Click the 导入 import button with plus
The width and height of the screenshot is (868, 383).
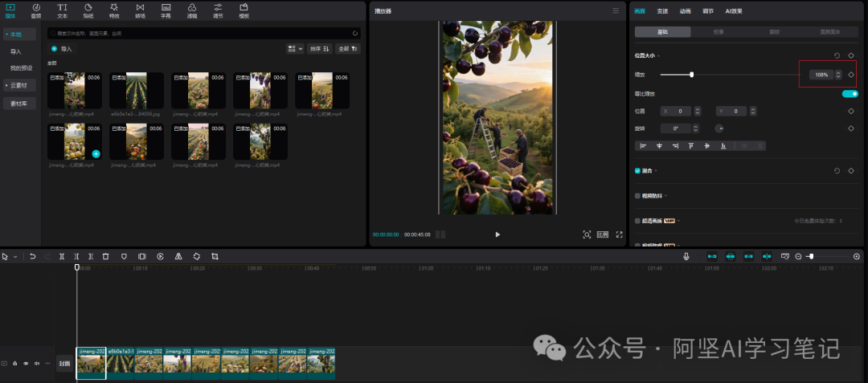[x=61, y=49]
